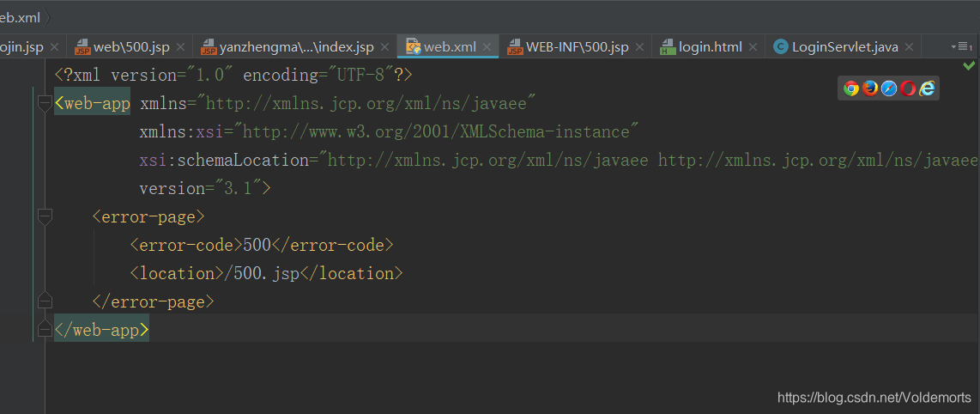980x414 pixels.
Task: Click the 500 error-code value
Action: click(x=257, y=245)
